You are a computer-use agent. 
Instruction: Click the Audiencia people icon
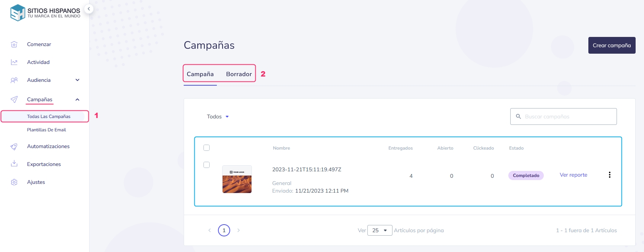(14, 80)
